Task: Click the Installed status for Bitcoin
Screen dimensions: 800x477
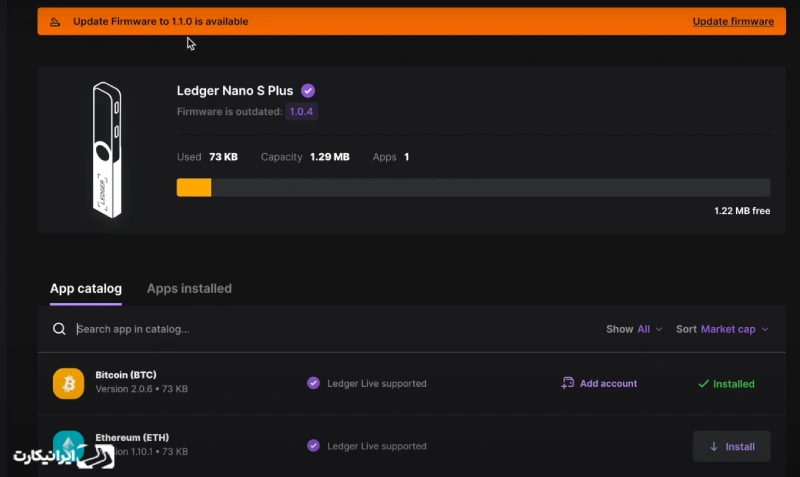Action: coord(726,384)
